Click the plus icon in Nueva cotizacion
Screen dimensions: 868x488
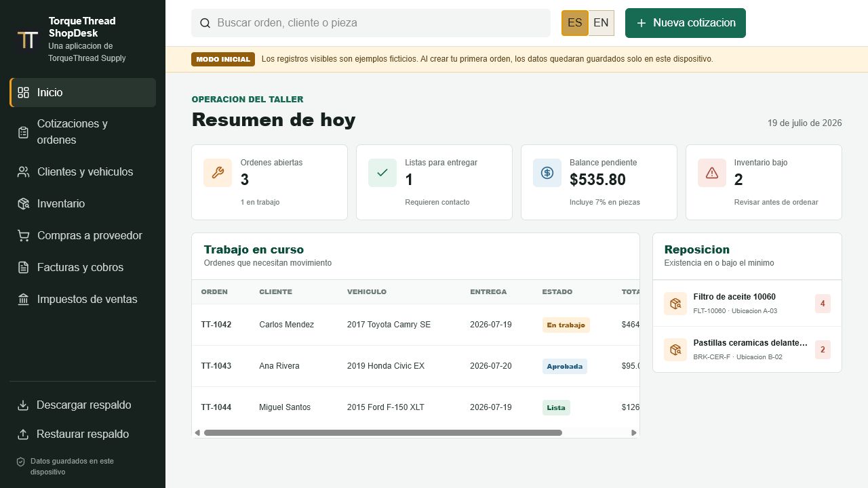click(x=642, y=23)
